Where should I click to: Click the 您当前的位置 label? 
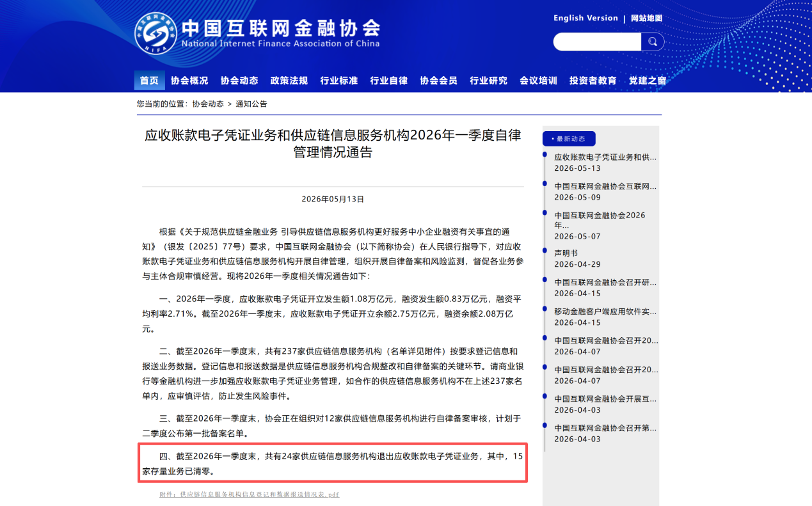(163, 104)
